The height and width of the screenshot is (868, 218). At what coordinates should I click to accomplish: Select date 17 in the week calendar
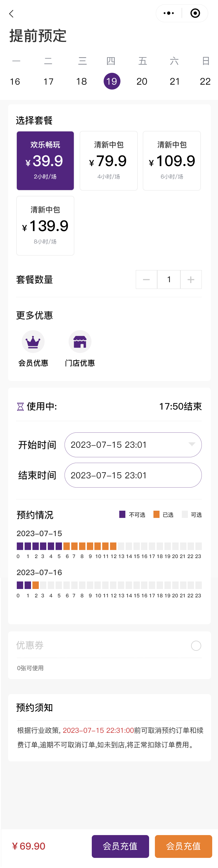click(49, 81)
